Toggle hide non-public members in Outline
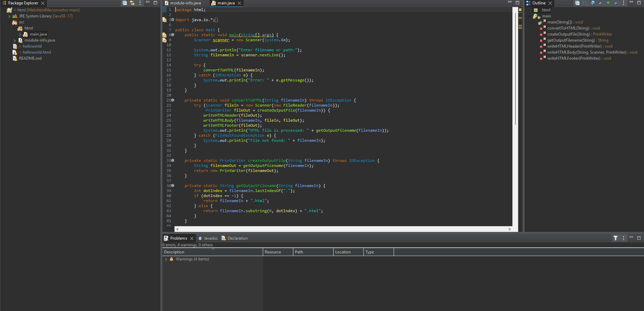644x311 pixels. click(608, 3)
